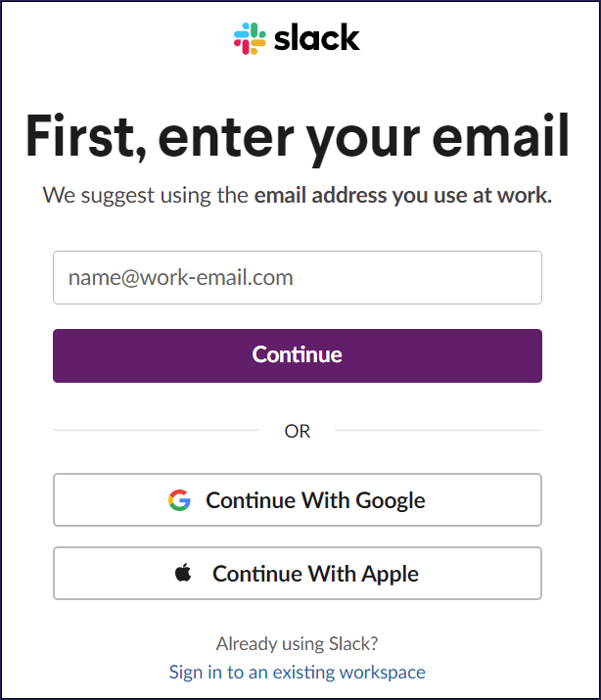601x700 pixels.
Task: Choose Continue With Apple
Action: [x=297, y=574]
